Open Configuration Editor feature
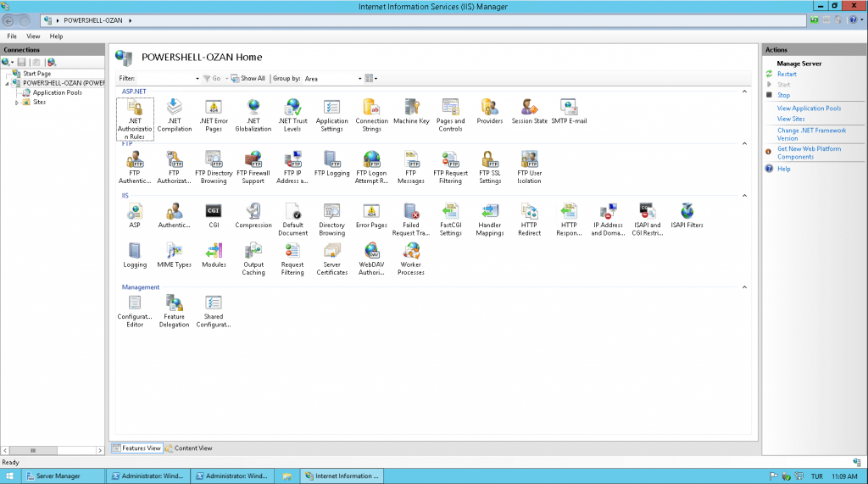Screen dimensions: 868x484 click(135, 311)
